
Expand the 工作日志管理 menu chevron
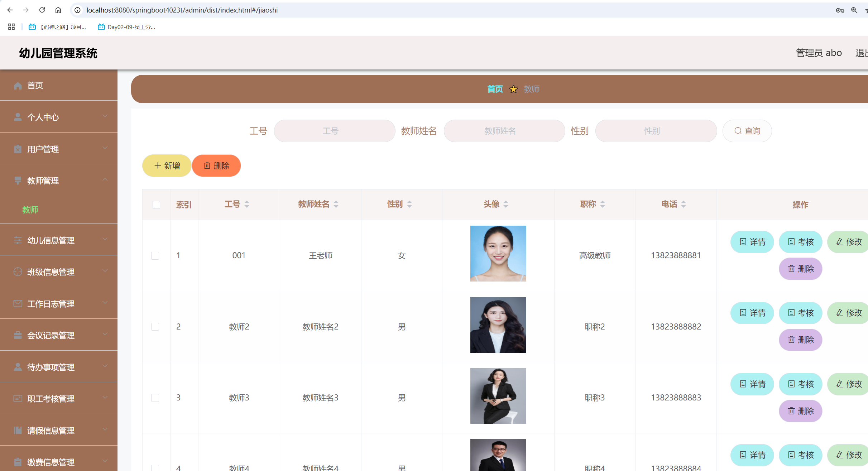(105, 303)
